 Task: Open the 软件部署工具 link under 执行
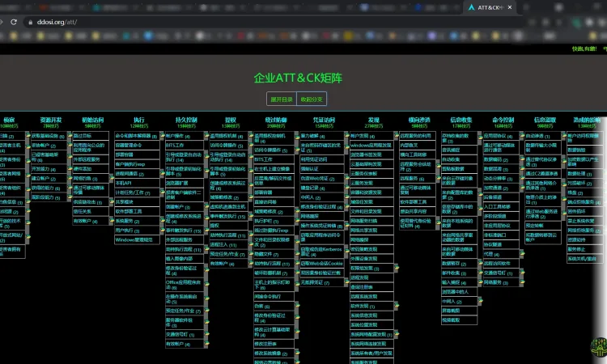(x=129, y=211)
